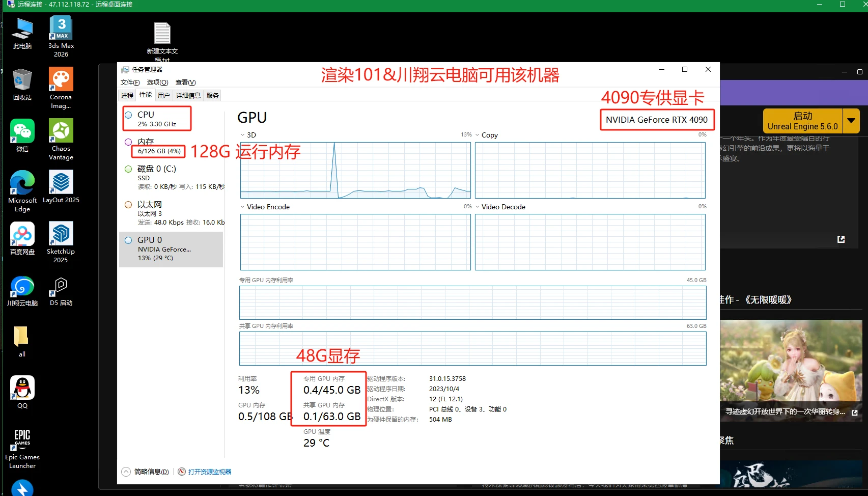Select the 磁盘 0 (C:) entry

tap(171, 177)
